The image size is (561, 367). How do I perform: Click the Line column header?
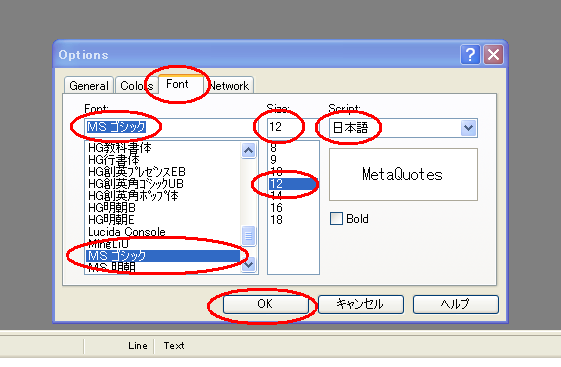coord(137,346)
